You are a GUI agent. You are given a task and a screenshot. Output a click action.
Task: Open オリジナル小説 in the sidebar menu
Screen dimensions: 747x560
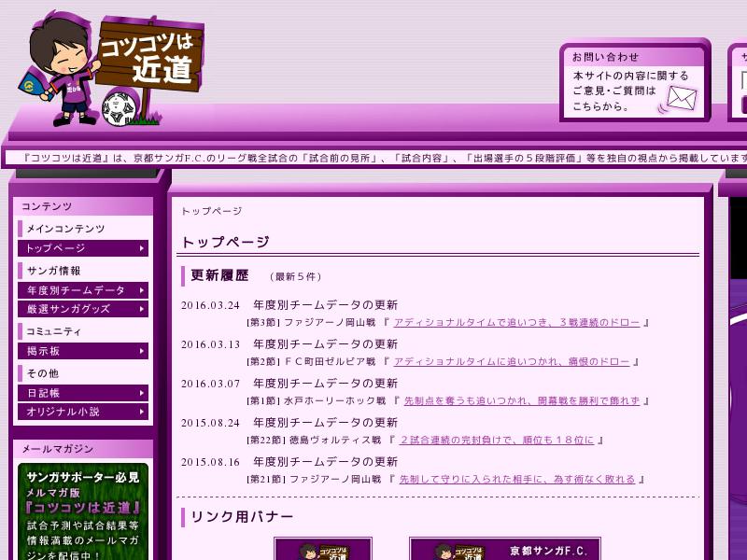coord(83,412)
